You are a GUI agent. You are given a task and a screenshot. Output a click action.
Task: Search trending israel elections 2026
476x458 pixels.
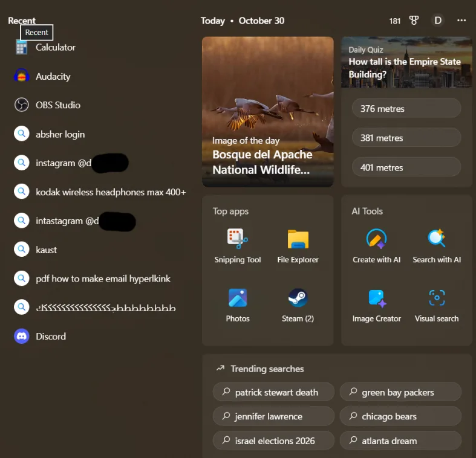(273, 440)
